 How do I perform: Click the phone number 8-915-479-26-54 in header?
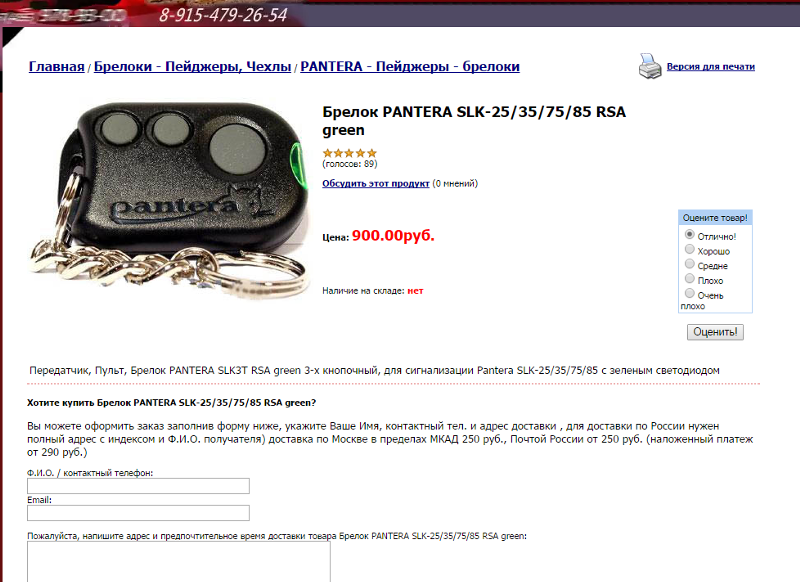click(x=223, y=15)
